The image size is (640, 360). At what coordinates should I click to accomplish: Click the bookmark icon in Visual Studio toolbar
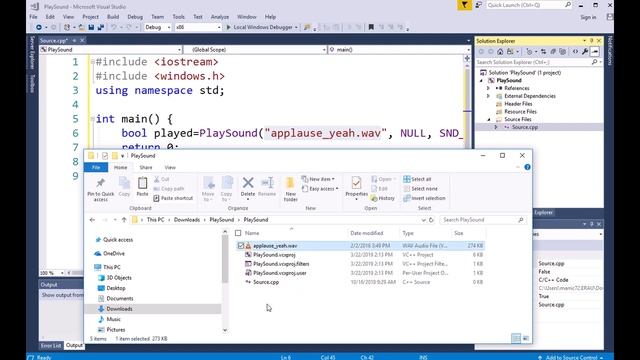coord(371,27)
